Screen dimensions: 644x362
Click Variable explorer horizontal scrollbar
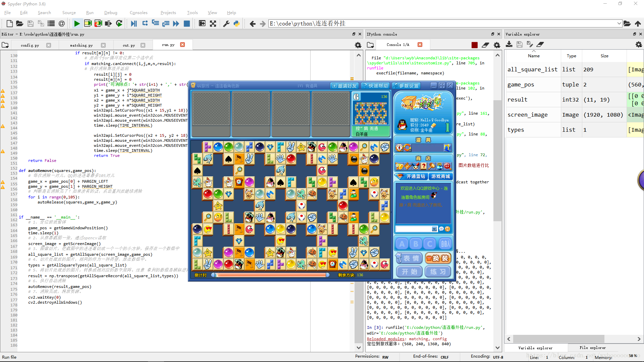[x=559, y=339]
